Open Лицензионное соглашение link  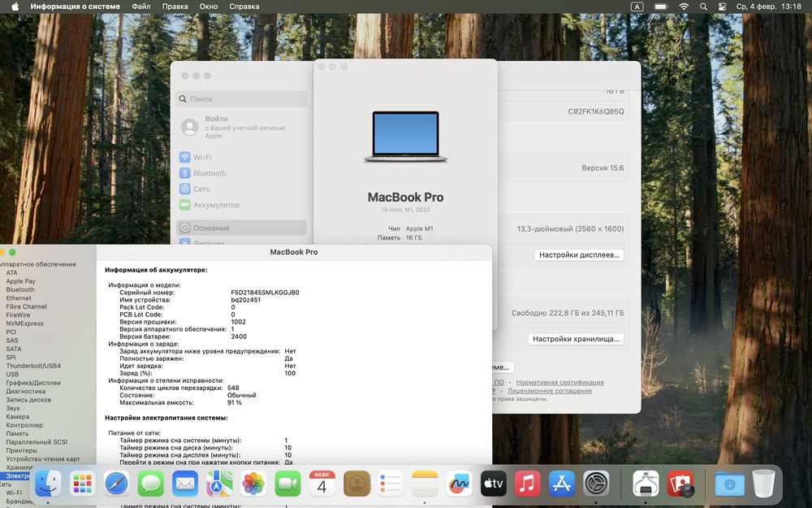(x=550, y=391)
